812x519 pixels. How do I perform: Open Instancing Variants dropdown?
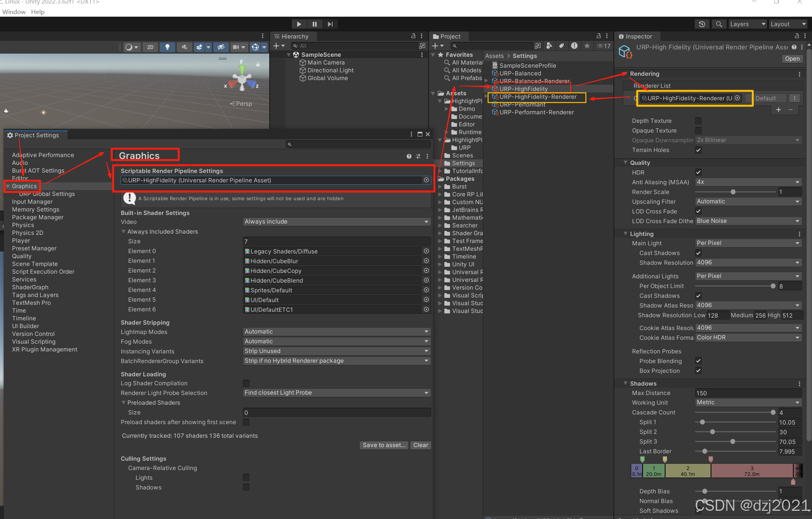tap(336, 351)
